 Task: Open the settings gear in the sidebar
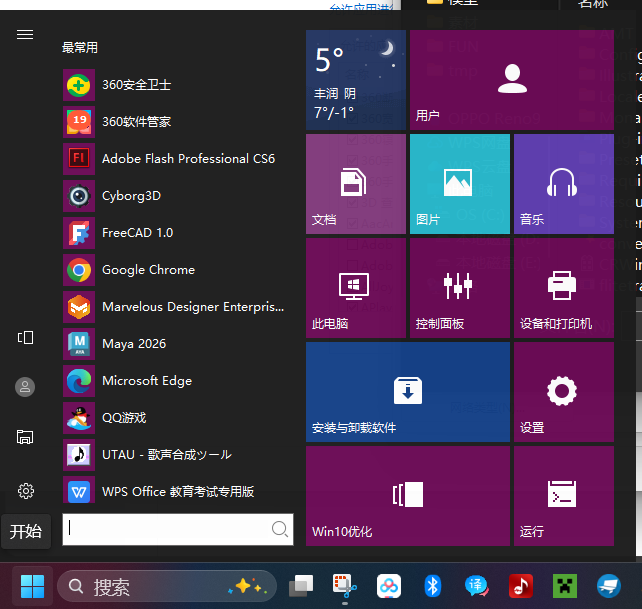click(25, 491)
